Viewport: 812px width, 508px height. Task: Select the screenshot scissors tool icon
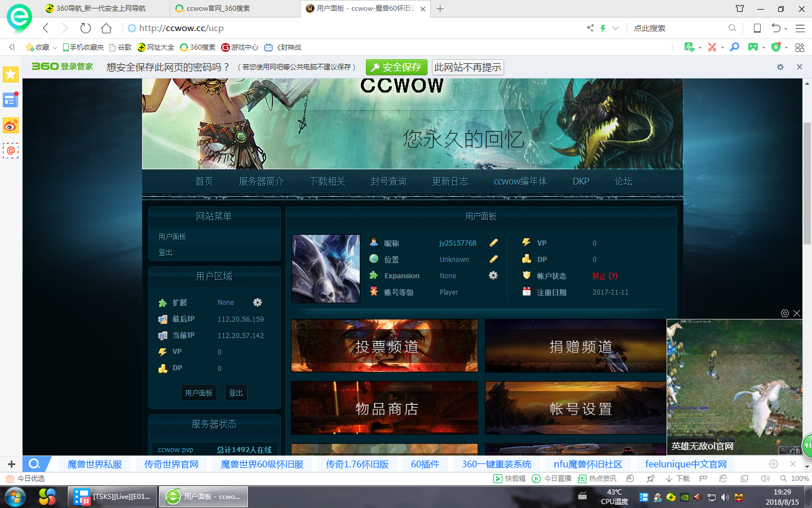pos(712,47)
